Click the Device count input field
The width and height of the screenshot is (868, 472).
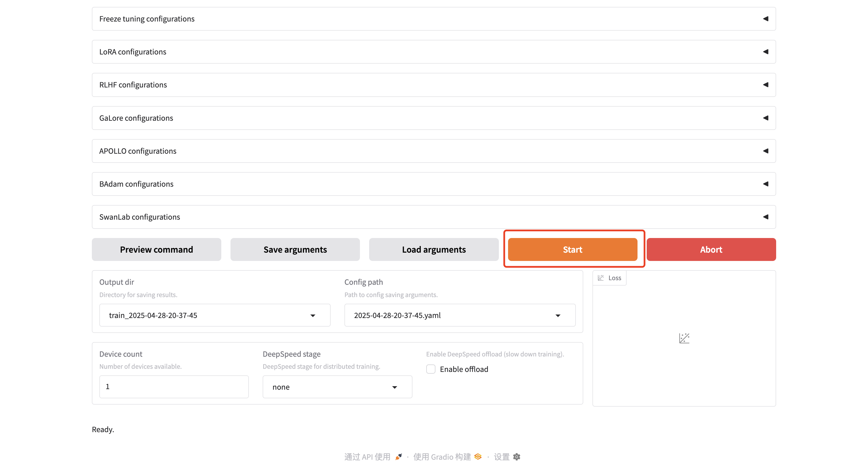pos(174,387)
